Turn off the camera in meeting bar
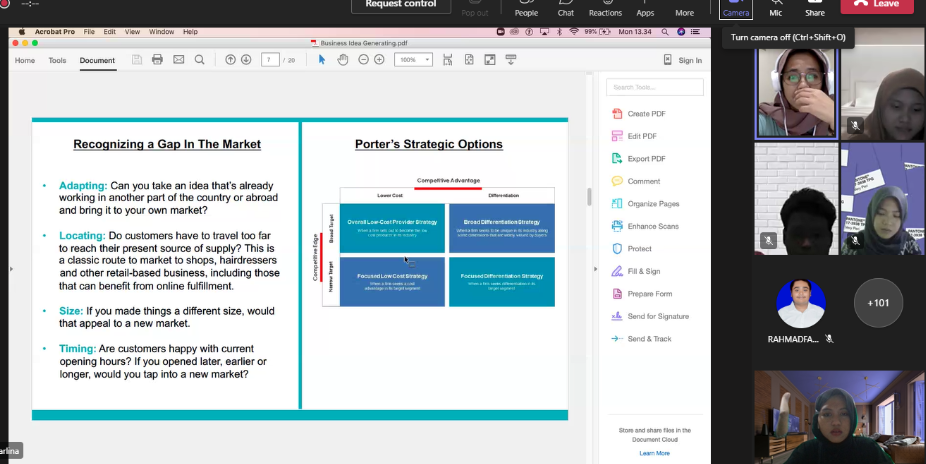926x464 pixels. click(x=736, y=9)
